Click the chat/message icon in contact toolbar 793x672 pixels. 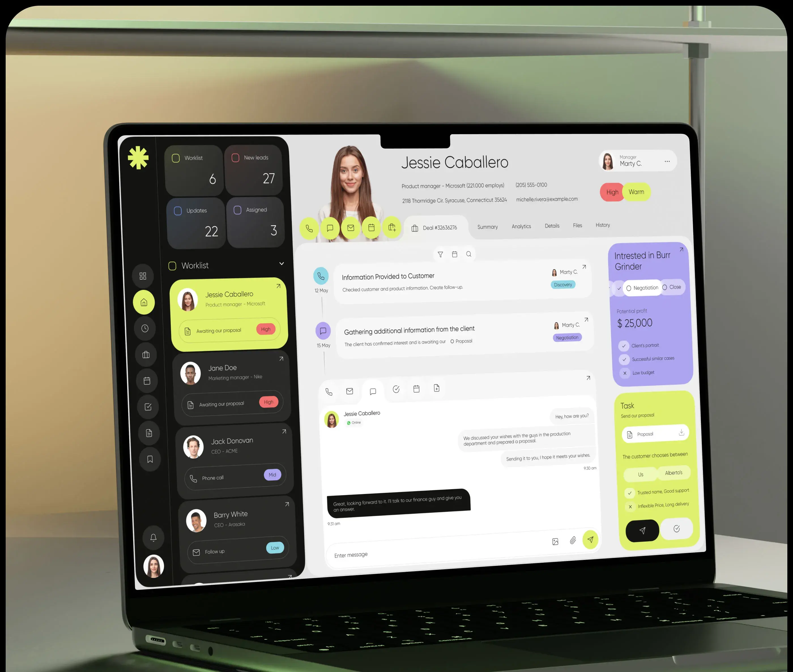(330, 228)
